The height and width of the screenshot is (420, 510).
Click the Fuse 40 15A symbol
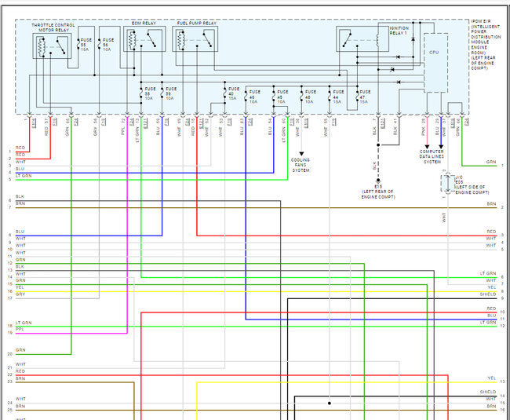click(x=224, y=93)
